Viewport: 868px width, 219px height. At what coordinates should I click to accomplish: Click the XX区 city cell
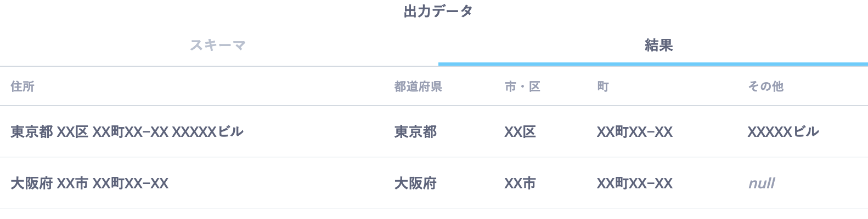click(x=520, y=132)
